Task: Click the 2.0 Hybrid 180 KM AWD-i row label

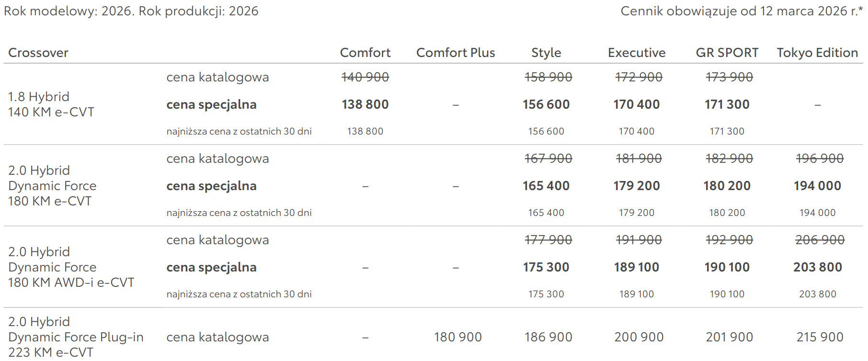Action: coord(71,267)
